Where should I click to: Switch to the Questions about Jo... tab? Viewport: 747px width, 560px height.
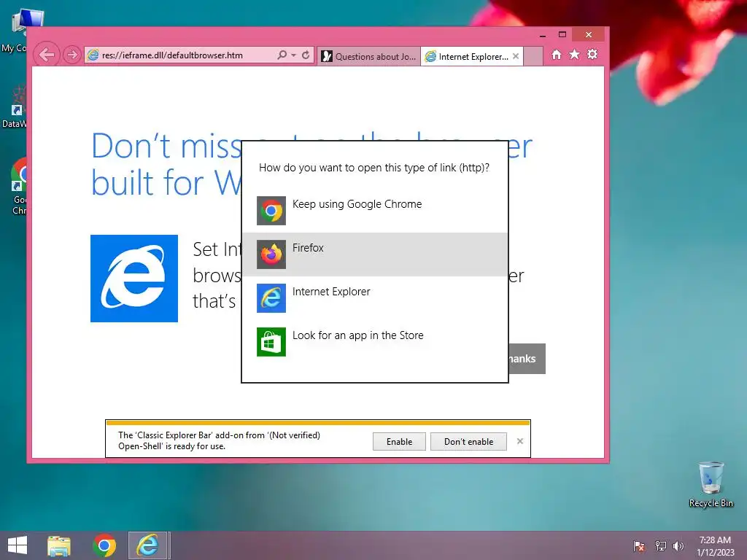(x=368, y=56)
